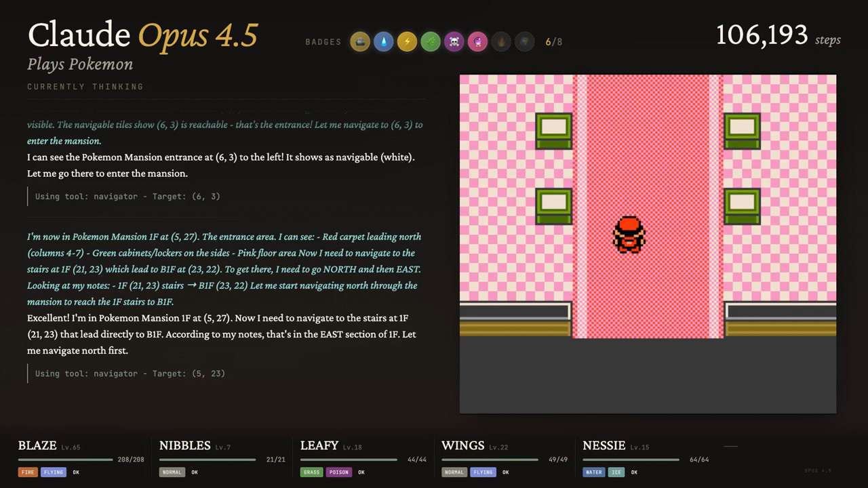868x488 pixels.
Task: Click LEAFY's POISON type tag
Action: pos(339,472)
